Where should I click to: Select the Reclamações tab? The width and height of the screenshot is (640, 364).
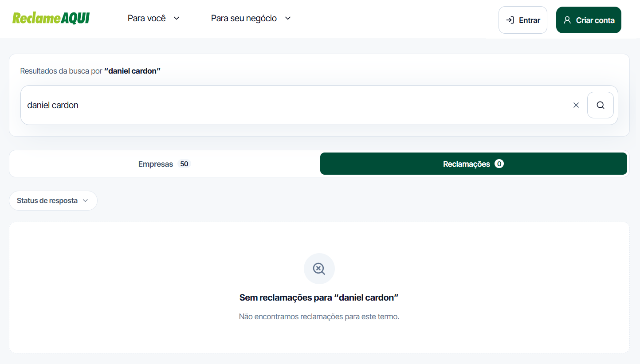click(474, 164)
